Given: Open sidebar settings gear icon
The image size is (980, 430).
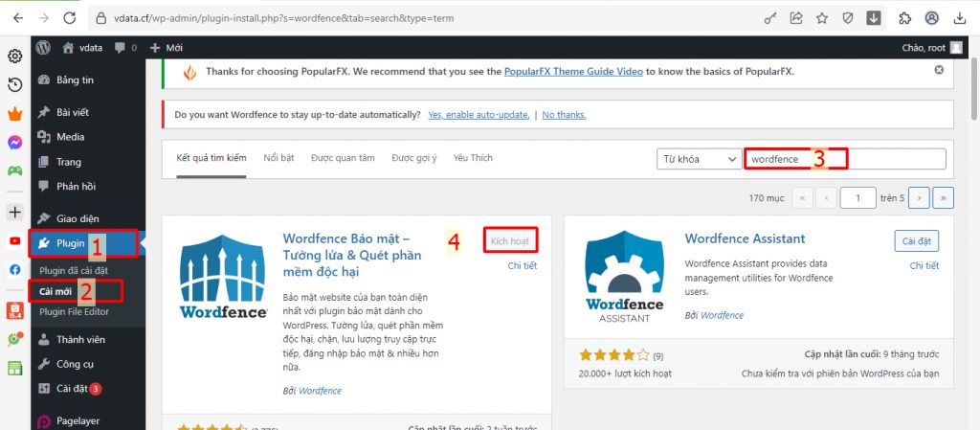Looking at the screenshot, I should pos(15,57).
